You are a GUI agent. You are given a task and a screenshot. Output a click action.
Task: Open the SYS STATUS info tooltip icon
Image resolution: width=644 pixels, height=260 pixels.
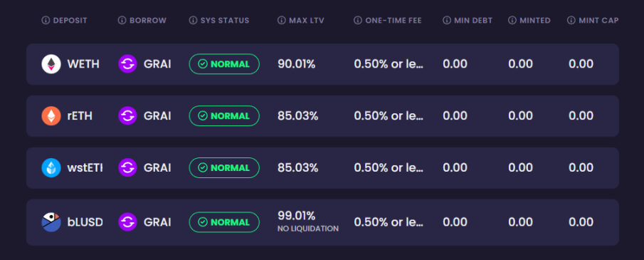(193, 20)
